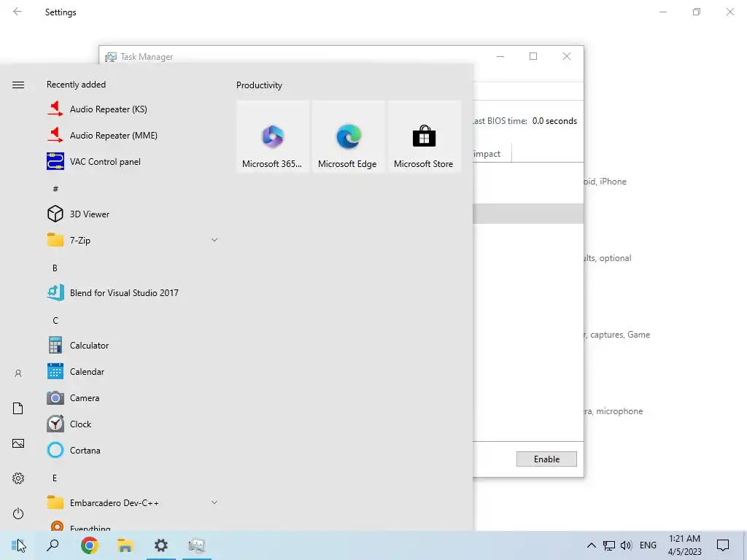Open Microsoft 365 tile

coord(273,136)
